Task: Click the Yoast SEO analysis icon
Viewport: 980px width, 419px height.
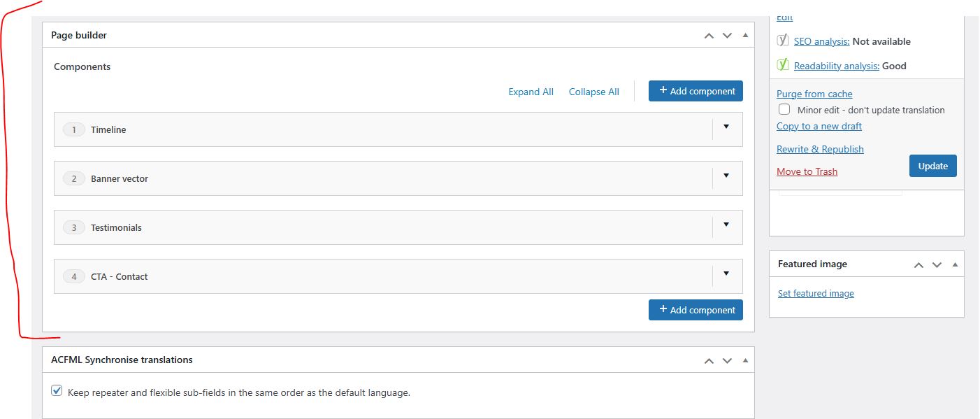Action: [783, 41]
